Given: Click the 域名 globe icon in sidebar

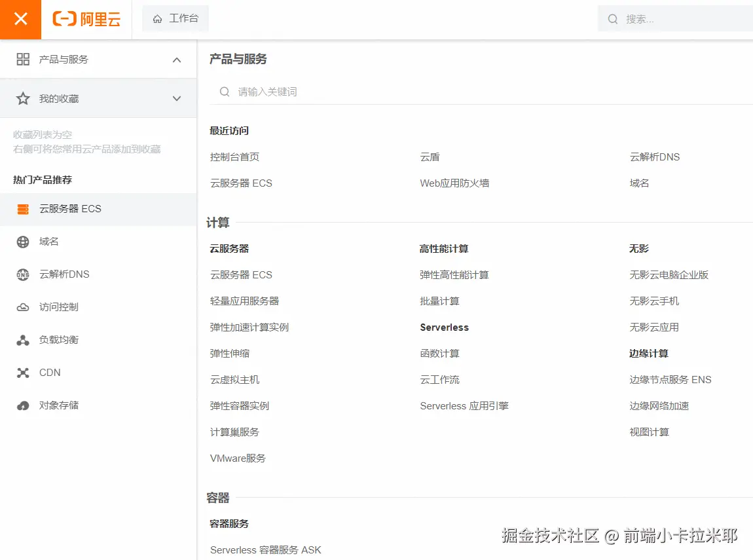Looking at the screenshot, I should coord(23,242).
